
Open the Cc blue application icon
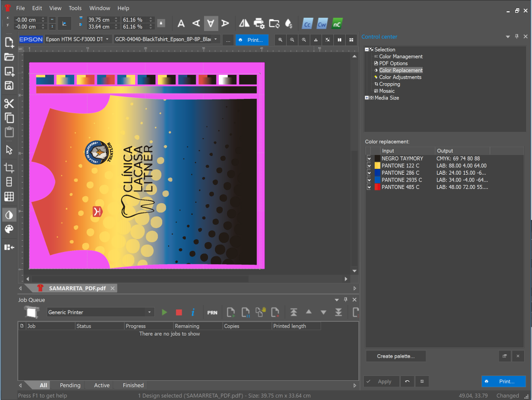tap(307, 24)
